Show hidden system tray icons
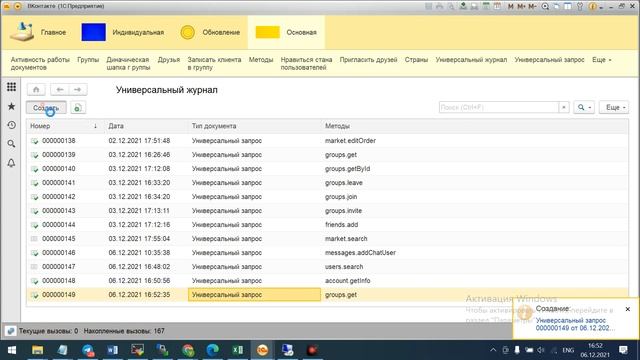The width and height of the screenshot is (640, 360). point(493,350)
